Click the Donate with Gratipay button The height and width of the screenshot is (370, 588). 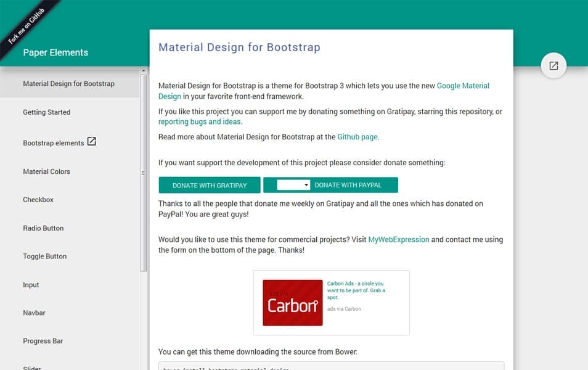210,184
